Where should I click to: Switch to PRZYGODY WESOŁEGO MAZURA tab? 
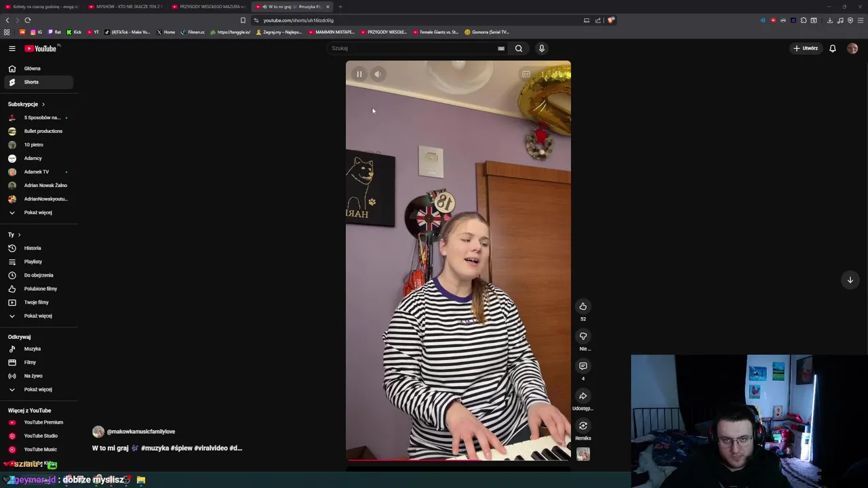208,7
